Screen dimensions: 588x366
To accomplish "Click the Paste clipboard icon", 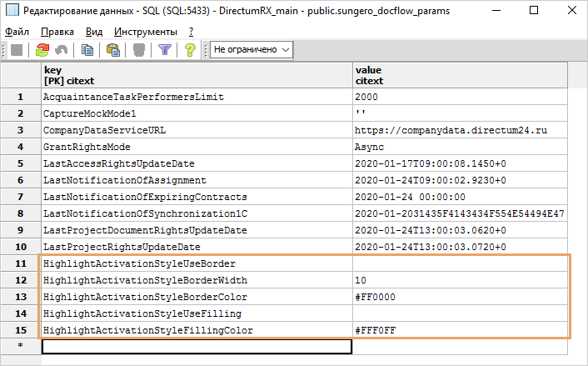I will tap(113, 50).
